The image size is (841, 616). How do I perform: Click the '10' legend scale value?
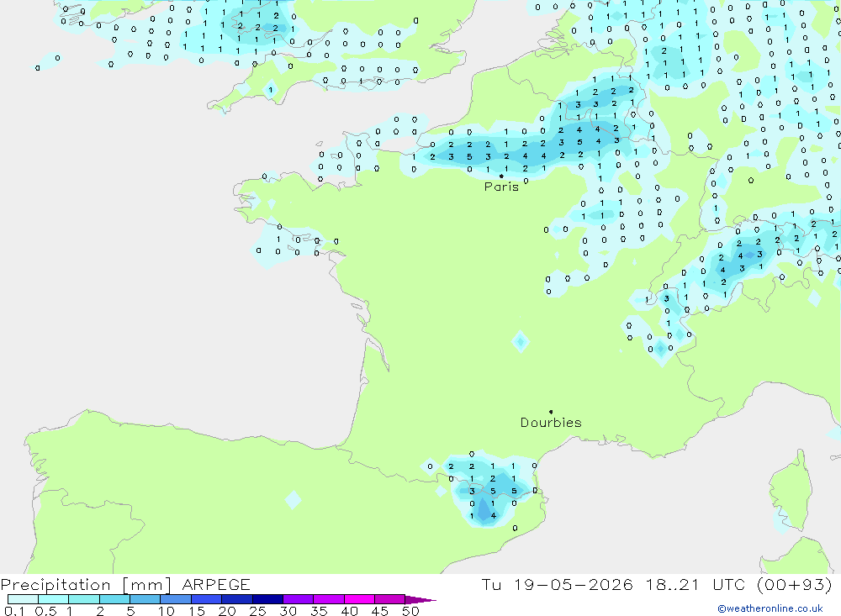[167, 611]
